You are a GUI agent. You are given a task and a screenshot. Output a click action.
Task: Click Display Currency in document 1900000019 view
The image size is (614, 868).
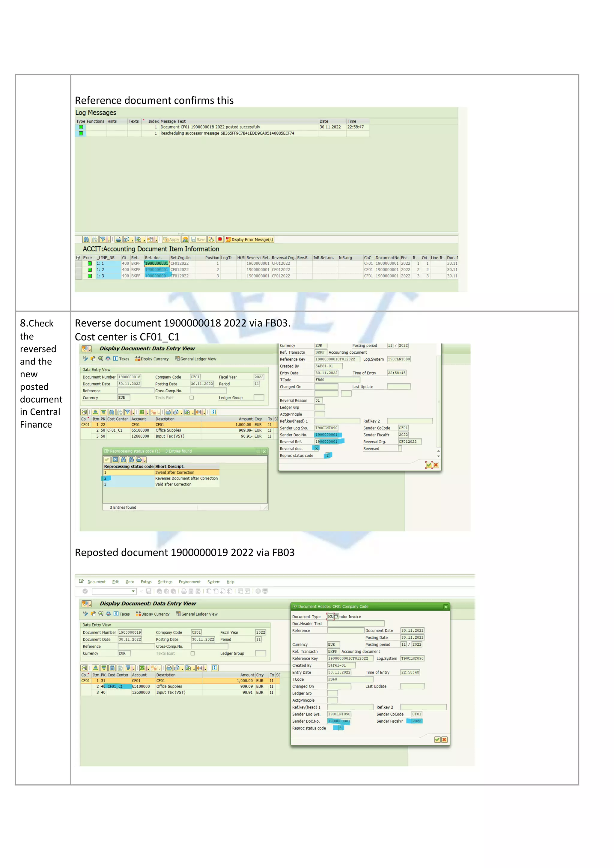(153, 614)
